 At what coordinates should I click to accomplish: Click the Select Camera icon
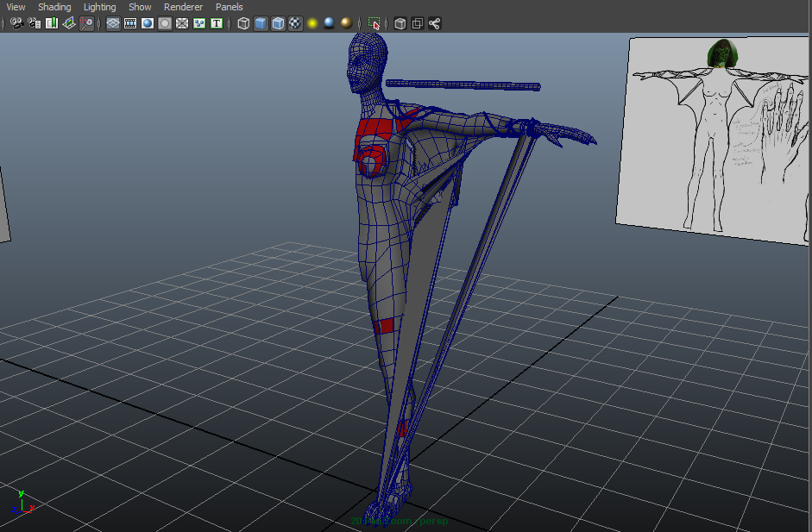click(x=17, y=23)
